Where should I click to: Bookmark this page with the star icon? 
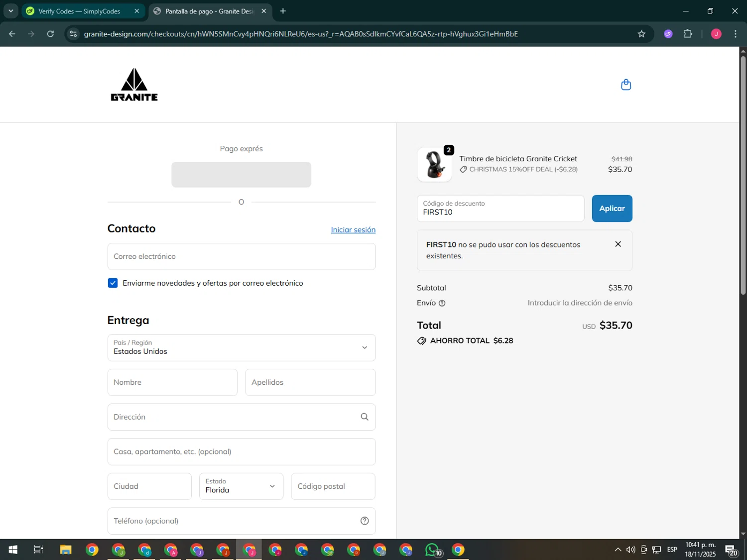coord(641,34)
